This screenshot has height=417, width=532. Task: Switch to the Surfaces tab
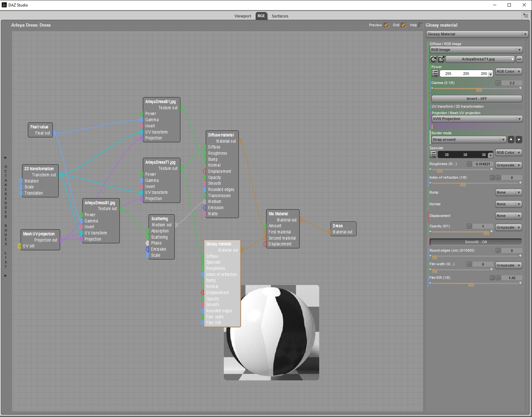coord(280,16)
